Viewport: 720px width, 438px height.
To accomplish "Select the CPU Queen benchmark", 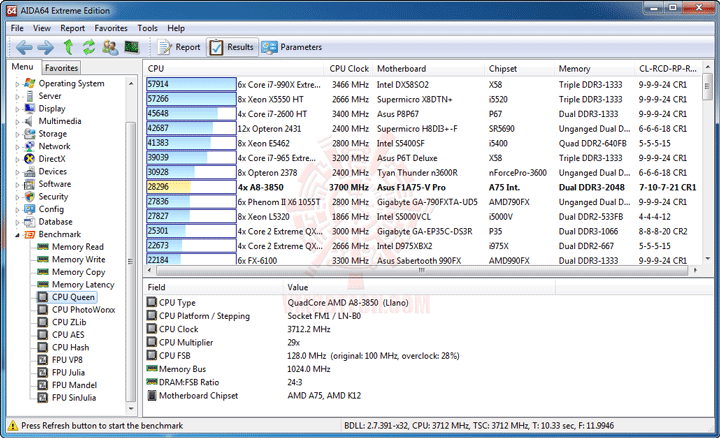I will tap(67, 297).
